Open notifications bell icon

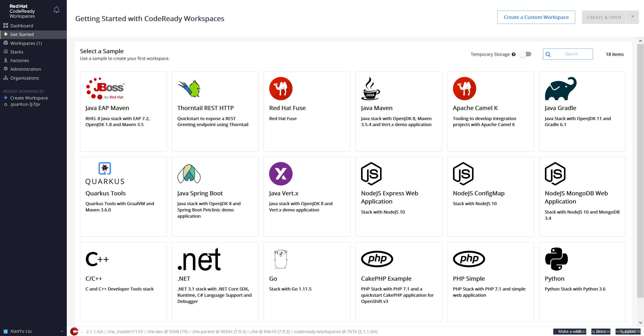56,10
